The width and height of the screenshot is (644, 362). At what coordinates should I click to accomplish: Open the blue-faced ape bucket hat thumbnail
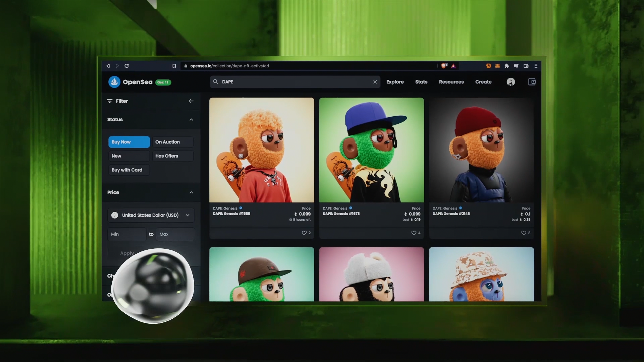pyautogui.click(x=481, y=274)
